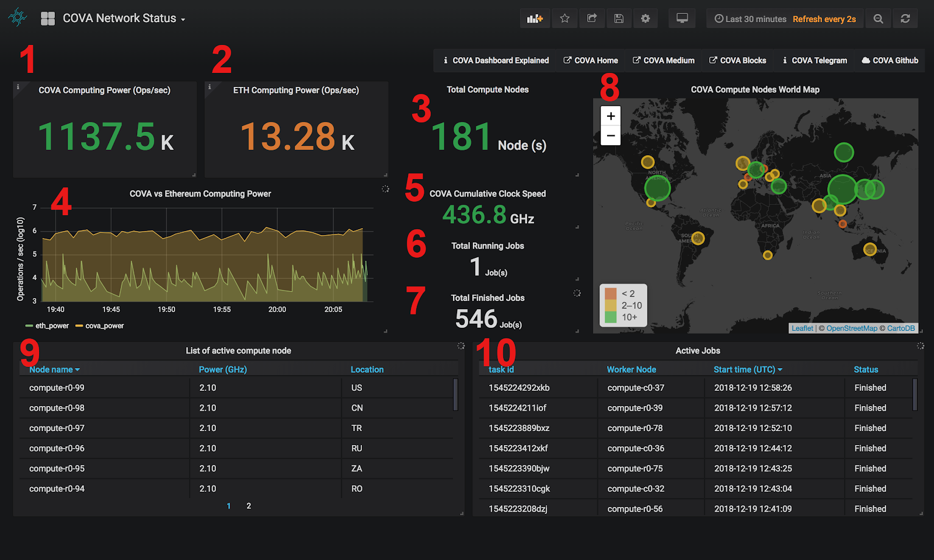Open dashboard settings gear

[x=645, y=19]
